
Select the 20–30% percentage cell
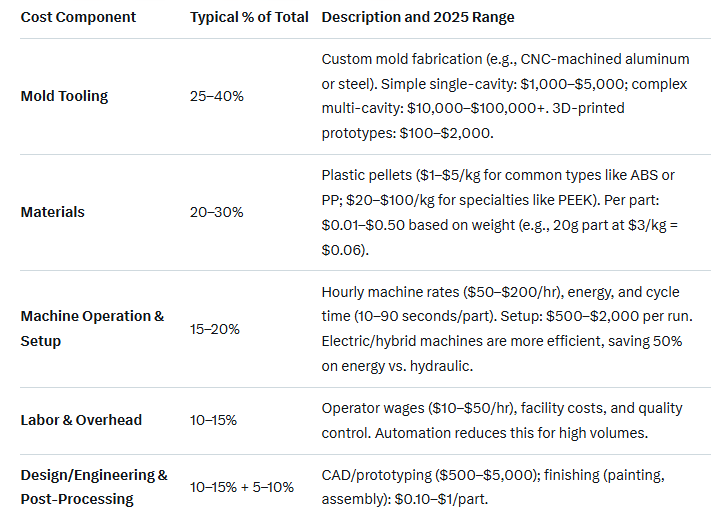pos(216,212)
